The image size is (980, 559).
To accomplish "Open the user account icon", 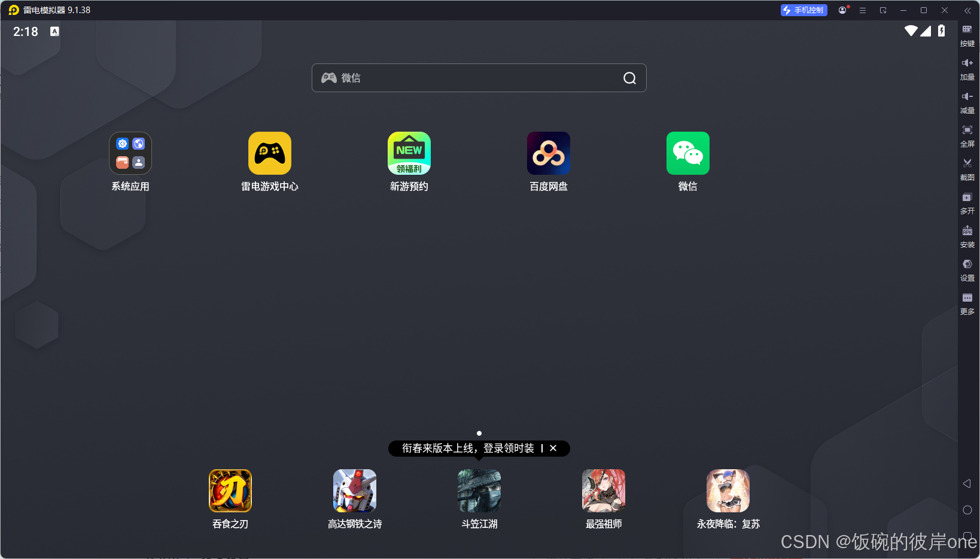I will (x=842, y=10).
